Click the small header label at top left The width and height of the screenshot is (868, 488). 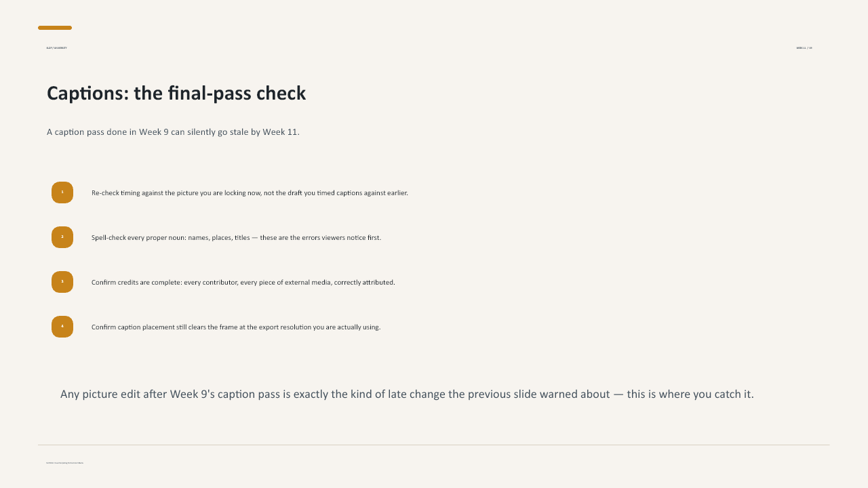(x=56, y=48)
